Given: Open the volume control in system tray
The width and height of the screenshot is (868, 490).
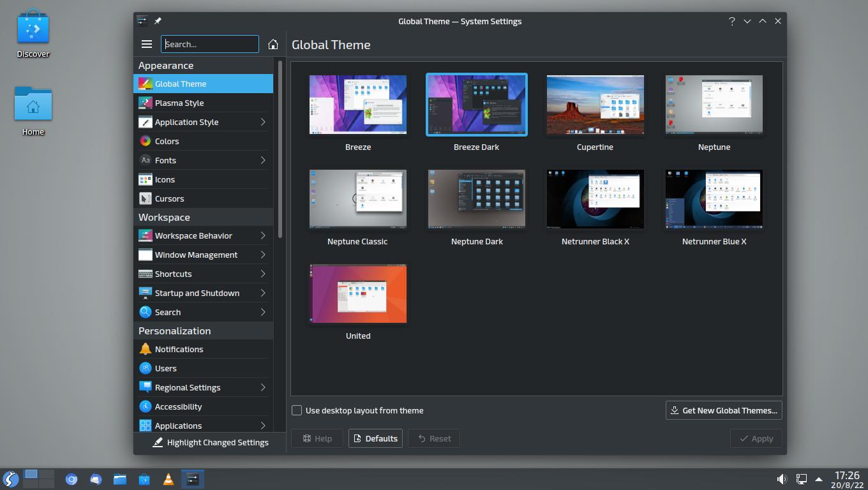Looking at the screenshot, I should 782,479.
